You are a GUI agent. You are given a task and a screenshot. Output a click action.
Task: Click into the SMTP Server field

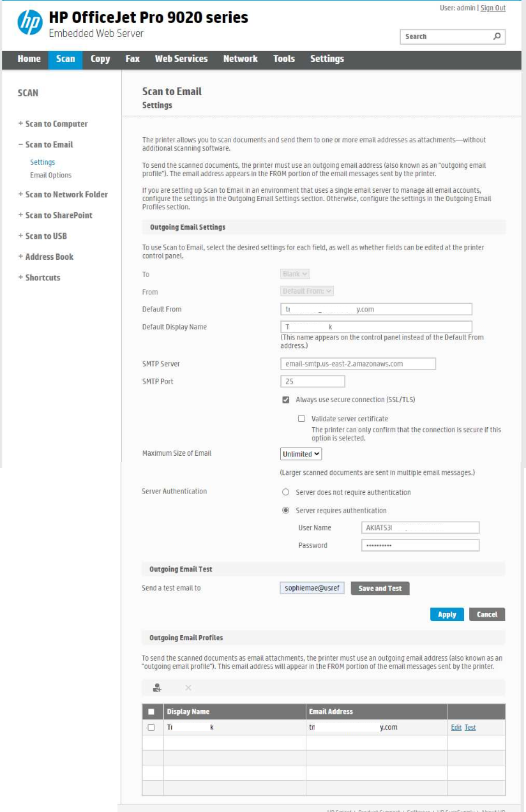(357, 364)
